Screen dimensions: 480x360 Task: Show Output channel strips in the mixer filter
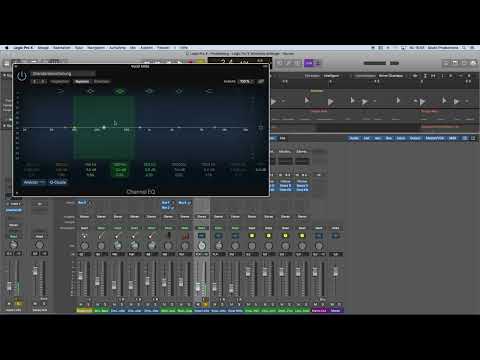pos(415,138)
